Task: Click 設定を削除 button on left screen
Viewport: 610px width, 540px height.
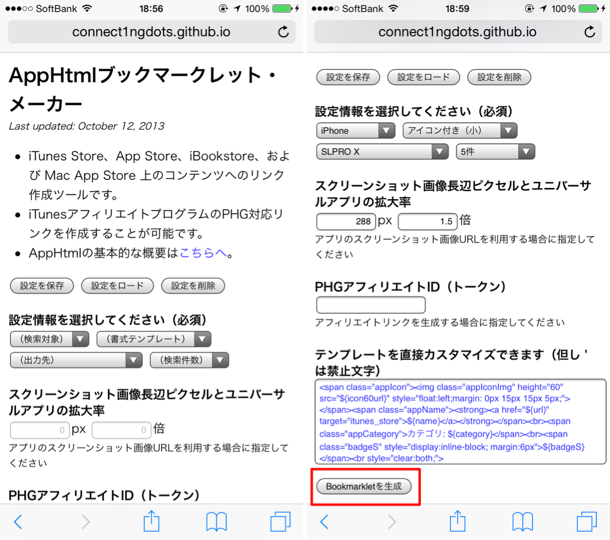Action: (193, 286)
